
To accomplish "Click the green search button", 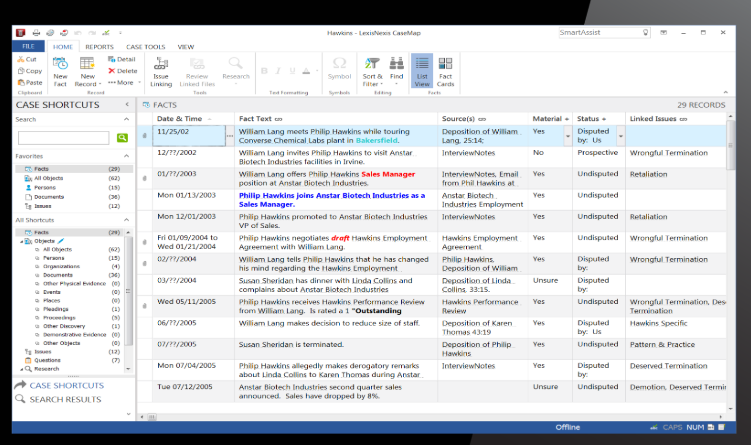I will pyautogui.click(x=123, y=138).
